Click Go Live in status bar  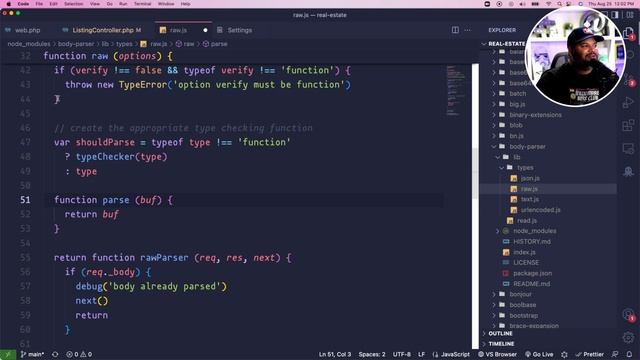pos(539,354)
